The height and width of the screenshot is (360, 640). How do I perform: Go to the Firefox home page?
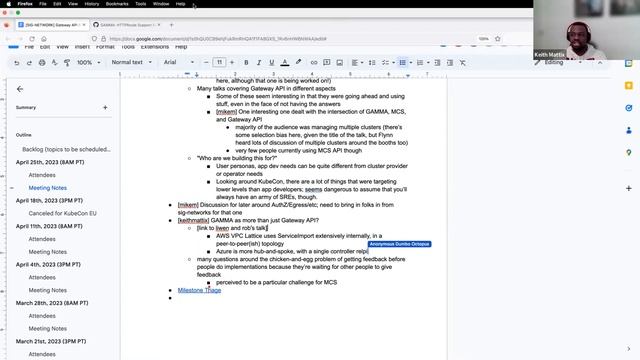(x=44, y=39)
